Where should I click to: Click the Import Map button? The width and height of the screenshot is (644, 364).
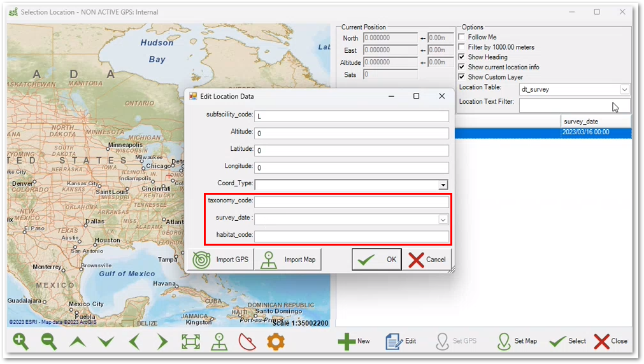pos(288,260)
